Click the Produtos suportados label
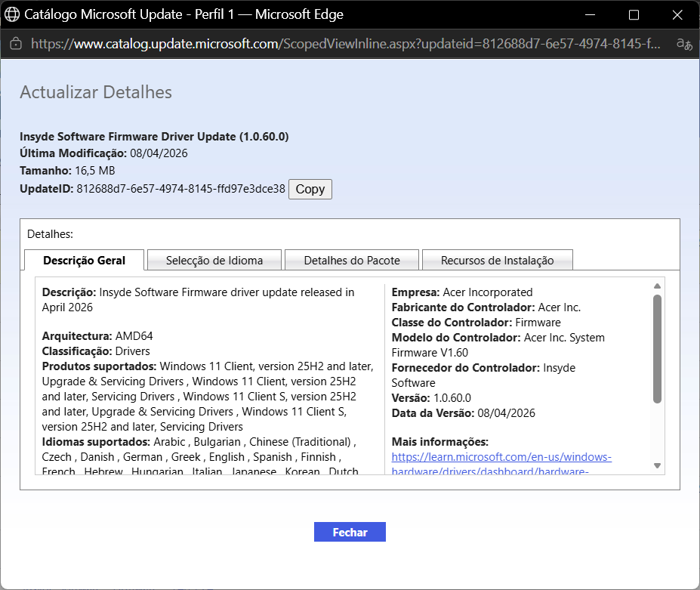This screenshot has width=700, height=590. 99,366
